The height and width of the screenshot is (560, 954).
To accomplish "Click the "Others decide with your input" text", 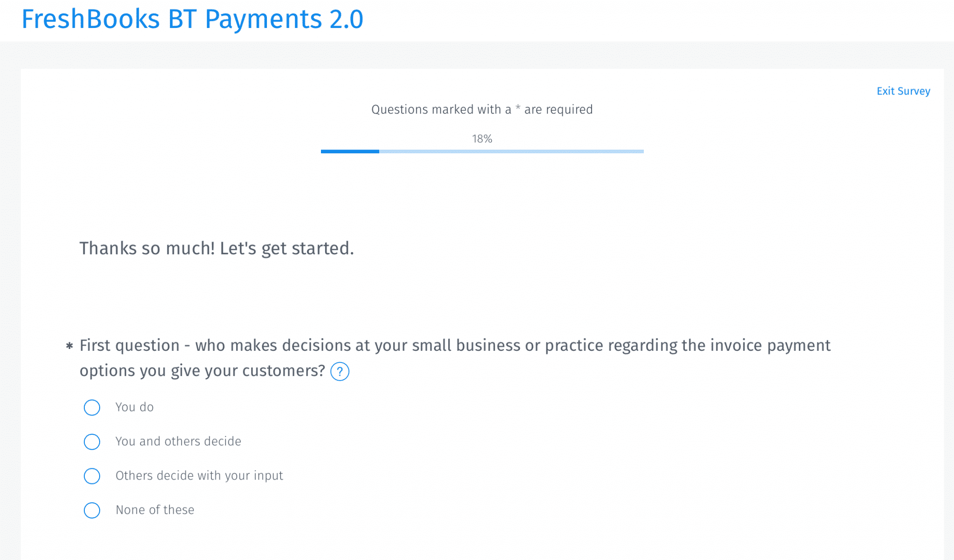I will [x=199, y=476].
